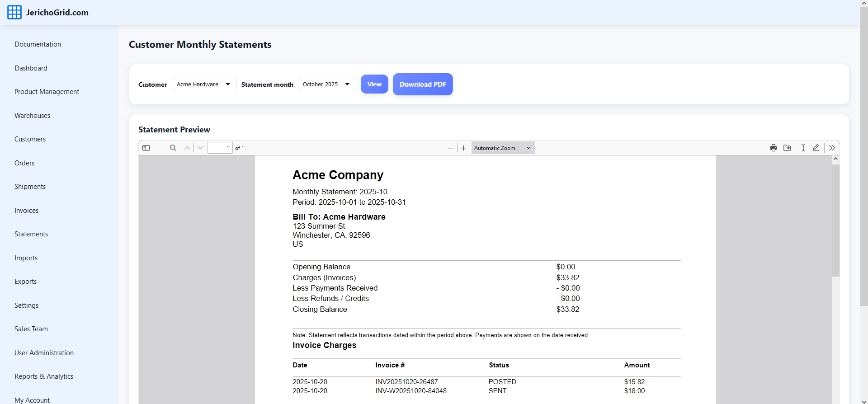
Task: Toggle the PDF viewer sidebar
Action: [x=146, y=148]
